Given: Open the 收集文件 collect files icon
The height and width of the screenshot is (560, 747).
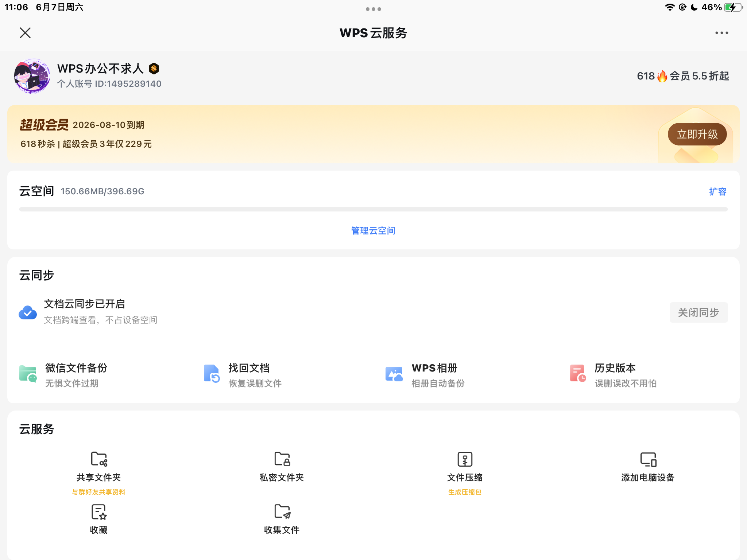Looking at the screenshot, I should click(282, 512).
